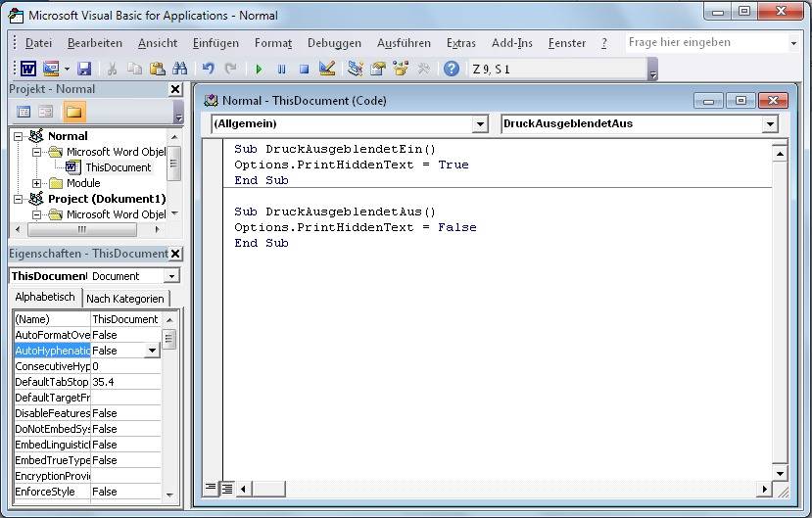Open the (Allgemein) object dropdown

480,123
